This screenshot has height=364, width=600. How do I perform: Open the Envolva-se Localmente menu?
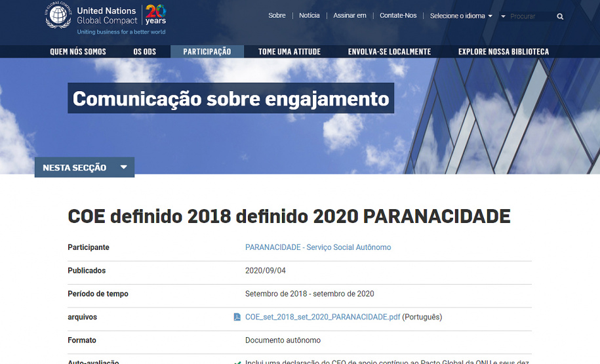pos(389,52)
